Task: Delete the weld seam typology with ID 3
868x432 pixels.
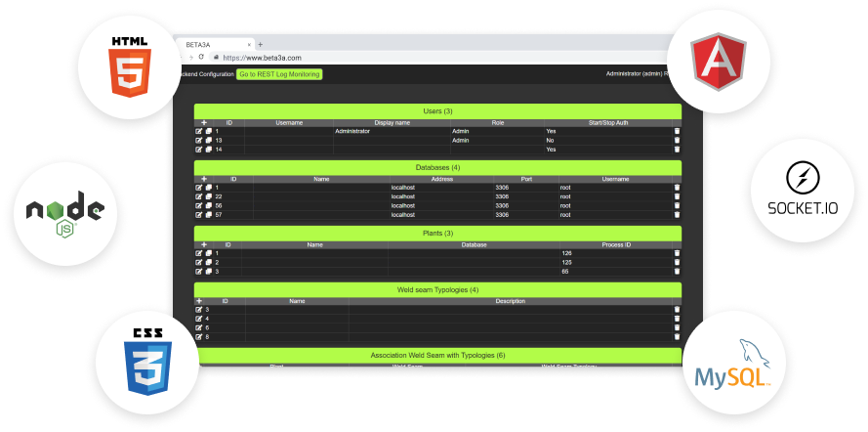Action: click(x=677, y=310)
